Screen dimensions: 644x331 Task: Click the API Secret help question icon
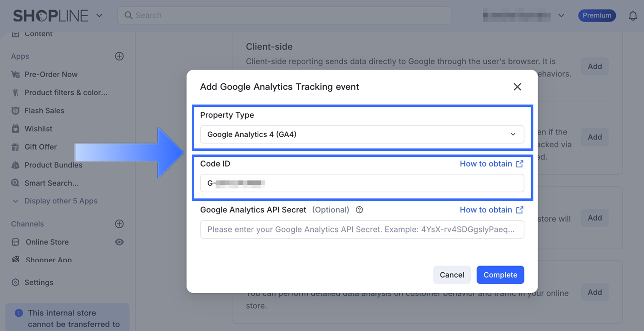359,210
